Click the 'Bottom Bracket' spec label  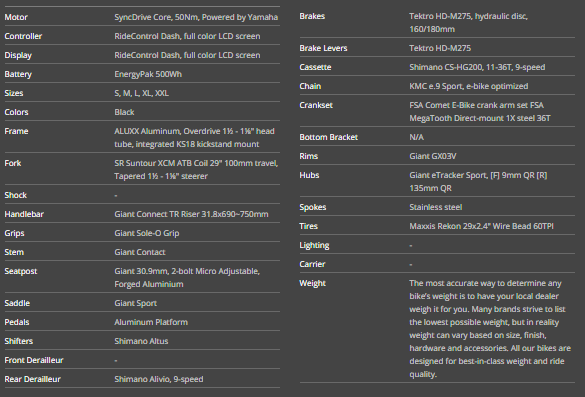[328, 137]
